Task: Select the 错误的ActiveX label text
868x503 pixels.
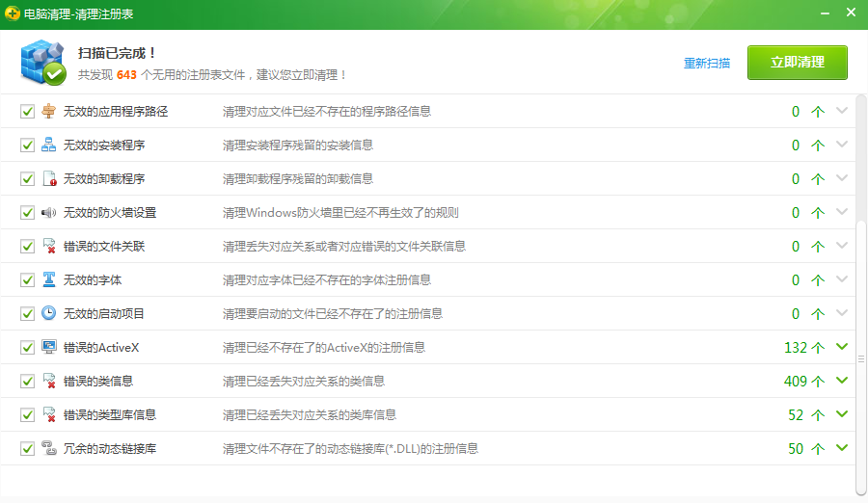Action: tap(100, 348)
